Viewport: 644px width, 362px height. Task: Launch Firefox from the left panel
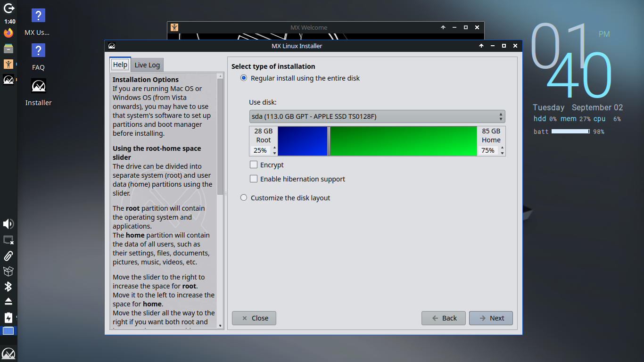point(8,33)
